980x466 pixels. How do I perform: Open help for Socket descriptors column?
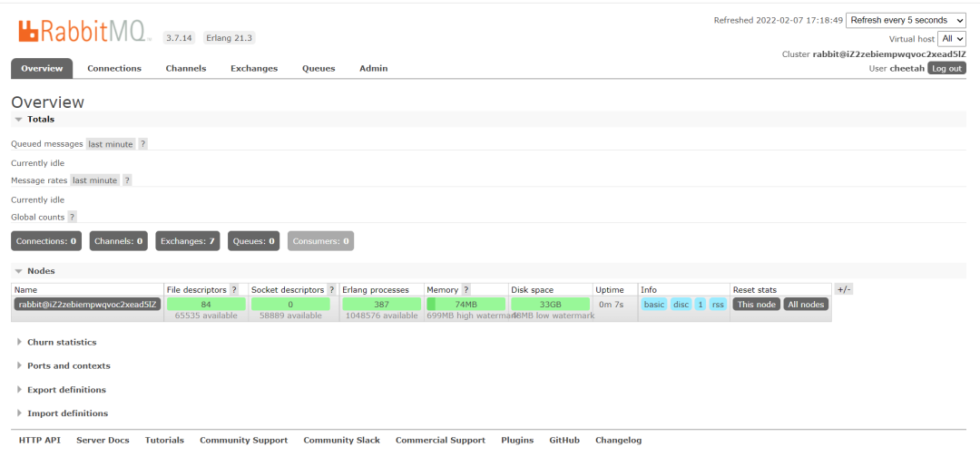click(x=331, y=290)
